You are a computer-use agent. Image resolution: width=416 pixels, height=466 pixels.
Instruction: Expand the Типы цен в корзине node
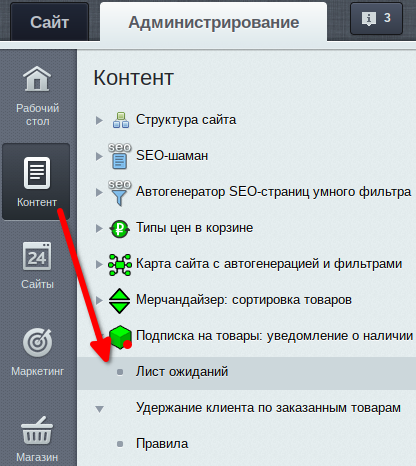click(x=99, y=228)
